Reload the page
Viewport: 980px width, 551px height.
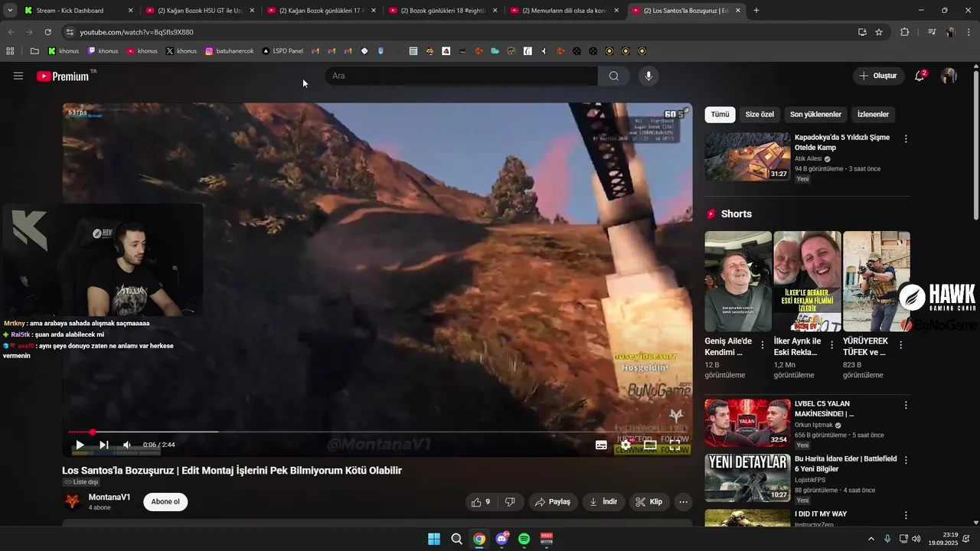[47, 32]
